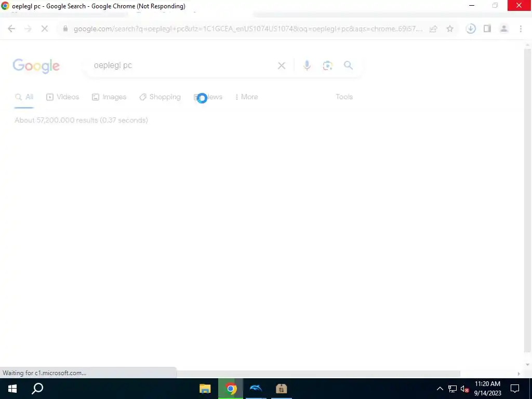
Task: Open the box package app in taskbar
Action: [281, 389]
